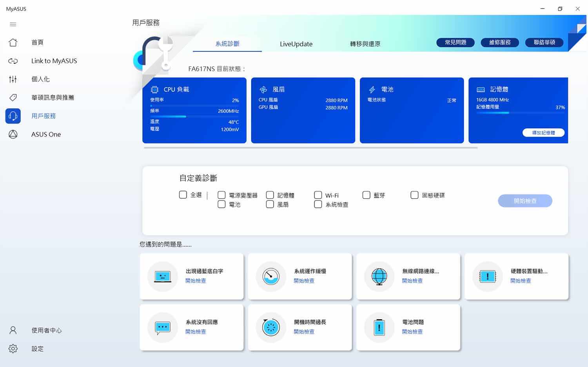Screen dimensions: 588x367
Task: Open user center profile icon
Action: tap(13, 331)
